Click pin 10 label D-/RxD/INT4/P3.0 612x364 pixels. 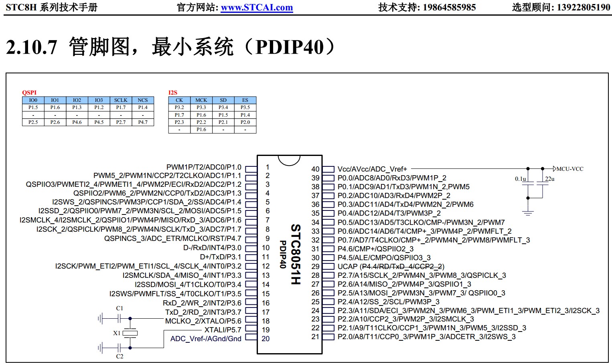click(212, 248)
